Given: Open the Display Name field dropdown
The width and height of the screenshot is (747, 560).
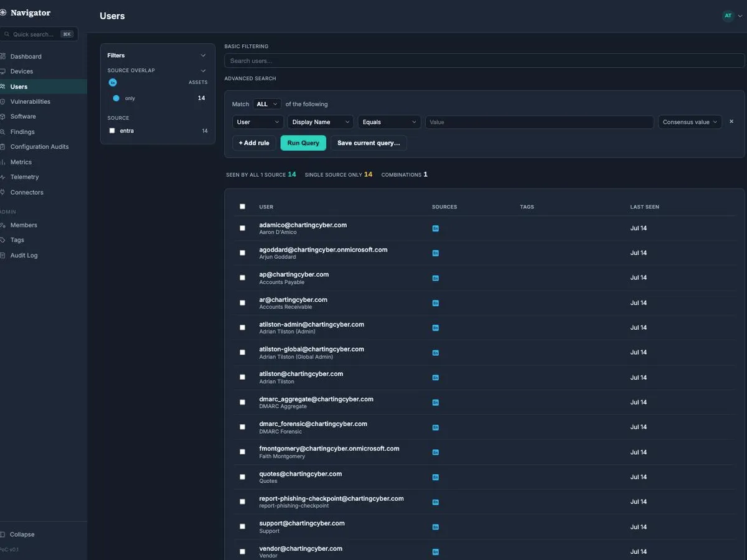Looking at the screenshot, I should click(321, 122).
